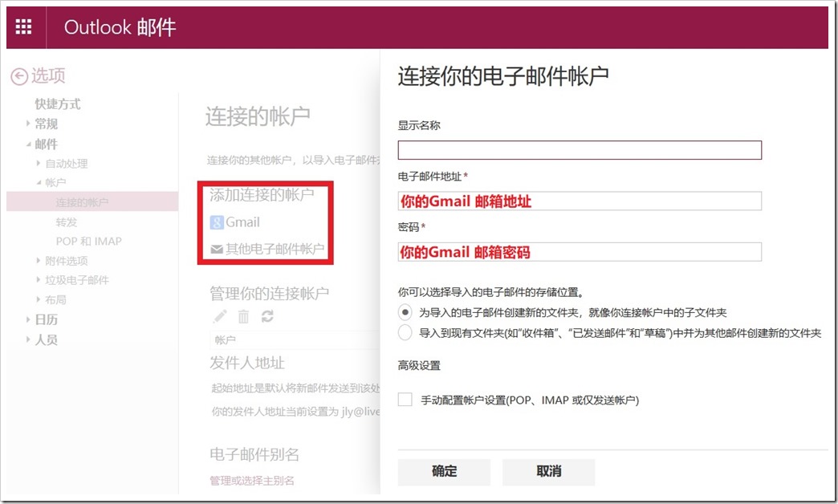
Task: Expand the 布局 tree node
Action: [x=38, y=299]
